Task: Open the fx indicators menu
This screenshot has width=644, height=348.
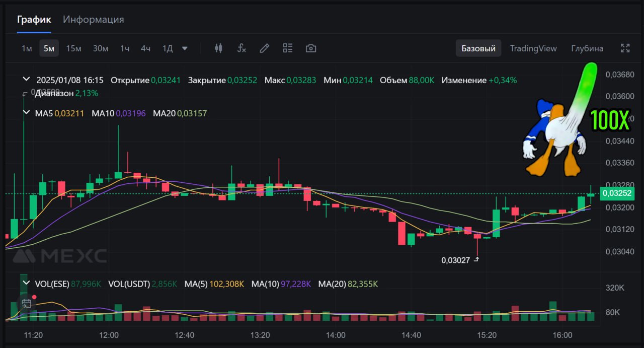Action: [242, 48]
